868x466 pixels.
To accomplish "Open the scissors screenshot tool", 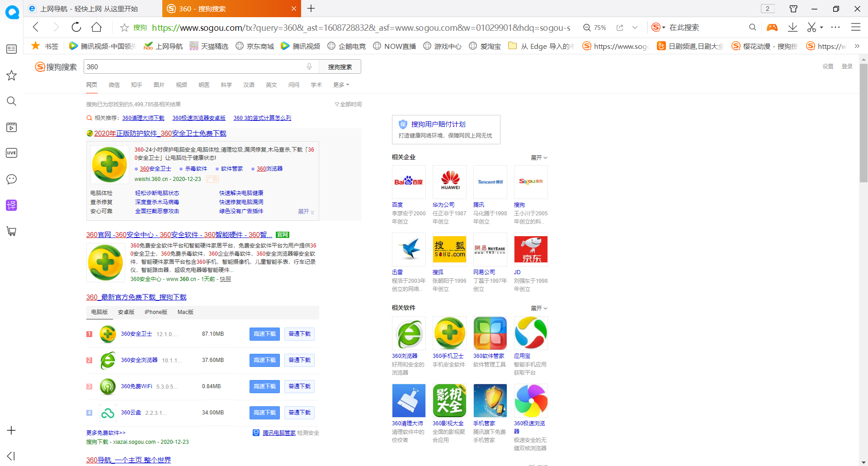I will point(812,28).
